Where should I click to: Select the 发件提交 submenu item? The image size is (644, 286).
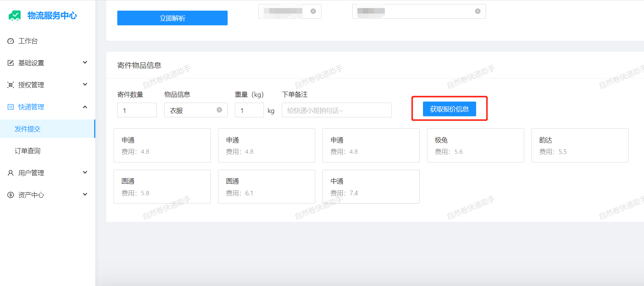pos(27,129)
